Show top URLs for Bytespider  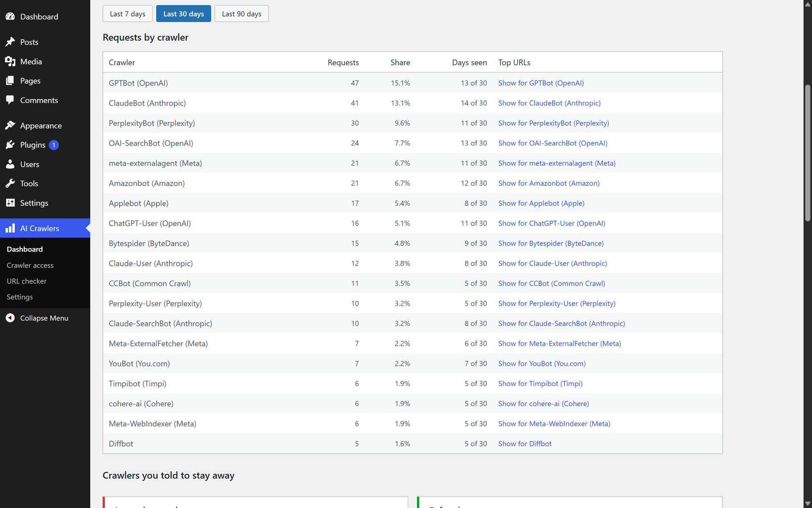point(551,243)
